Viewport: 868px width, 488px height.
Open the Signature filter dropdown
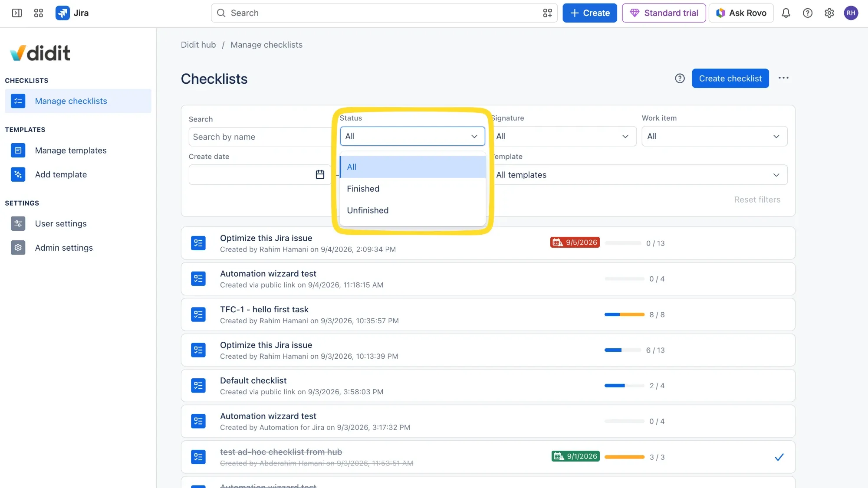click(564, 136)
